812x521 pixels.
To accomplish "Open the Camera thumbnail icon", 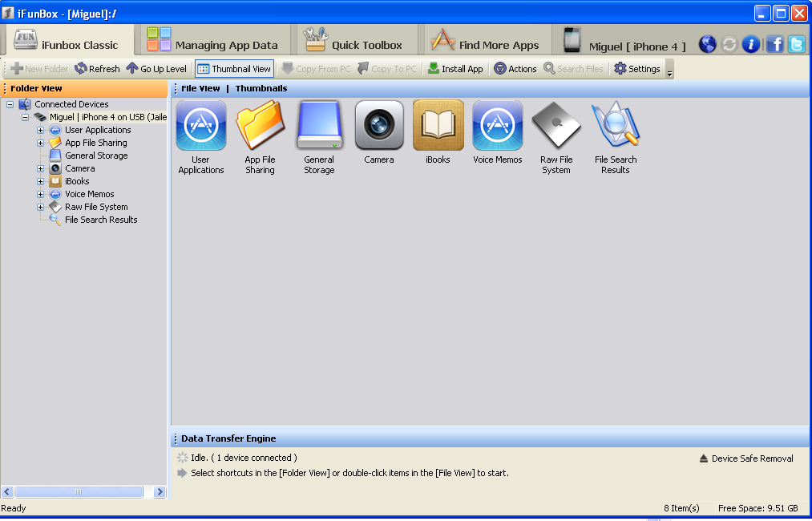I will click(379, 132).
